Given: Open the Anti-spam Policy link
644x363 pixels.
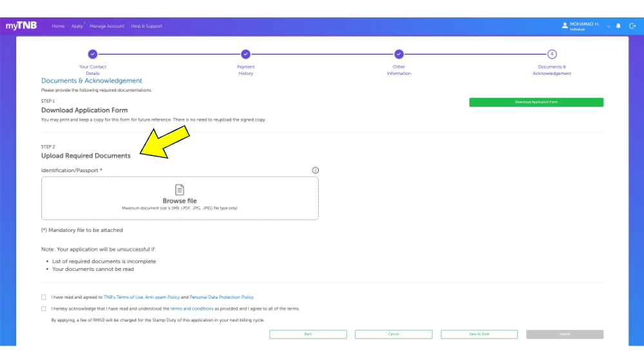Looking at the screenshot, I should pos(162,297).
